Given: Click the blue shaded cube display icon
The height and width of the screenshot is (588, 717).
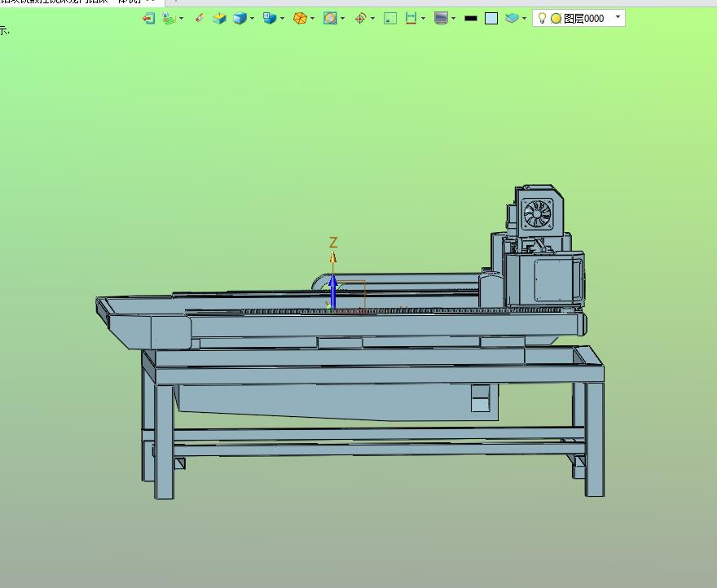Looking at the screenshot, I should point(240,18).
